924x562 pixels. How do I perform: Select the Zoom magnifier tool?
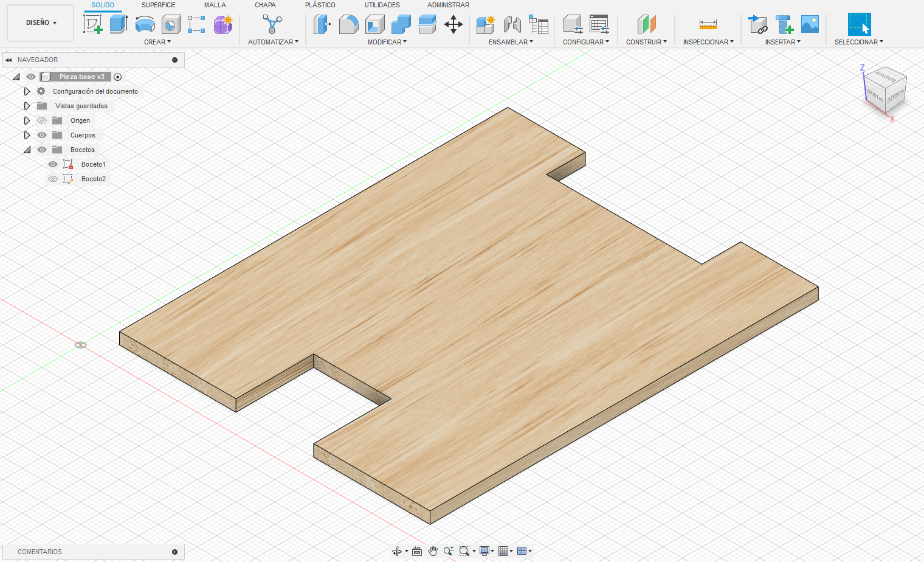pos(449,551)
